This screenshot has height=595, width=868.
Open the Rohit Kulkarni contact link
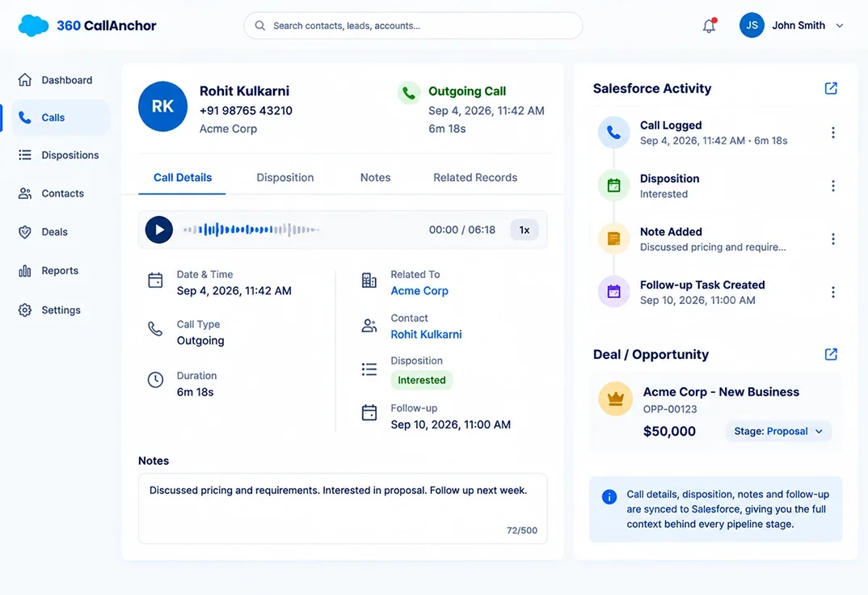click(x=426, y=335)
